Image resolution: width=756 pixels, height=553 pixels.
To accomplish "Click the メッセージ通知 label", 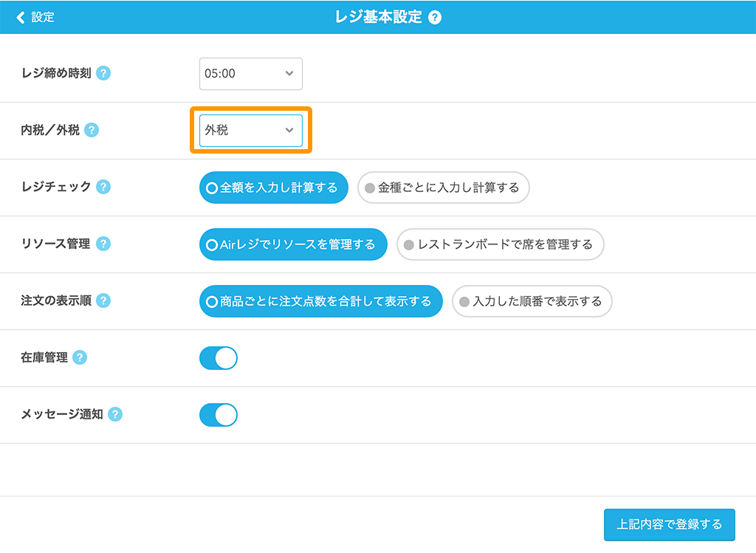I will tap(62, 415).
